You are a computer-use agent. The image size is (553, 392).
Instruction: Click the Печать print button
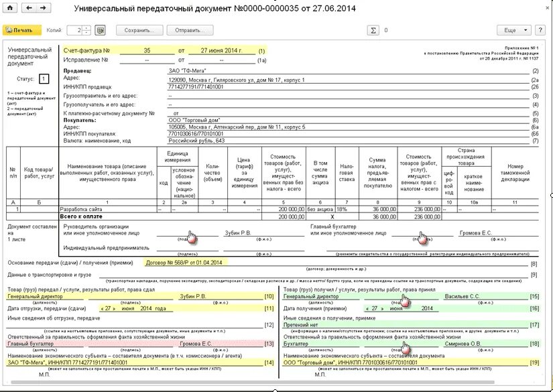point(22,30)
